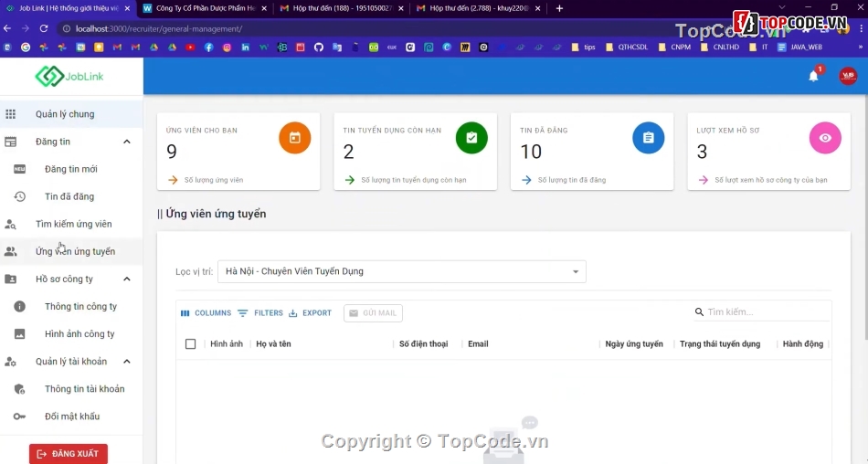Click the pink eye icon on the Lượt xem hồ sơ card
Screen dimensions: 868x464
point(825,138)
